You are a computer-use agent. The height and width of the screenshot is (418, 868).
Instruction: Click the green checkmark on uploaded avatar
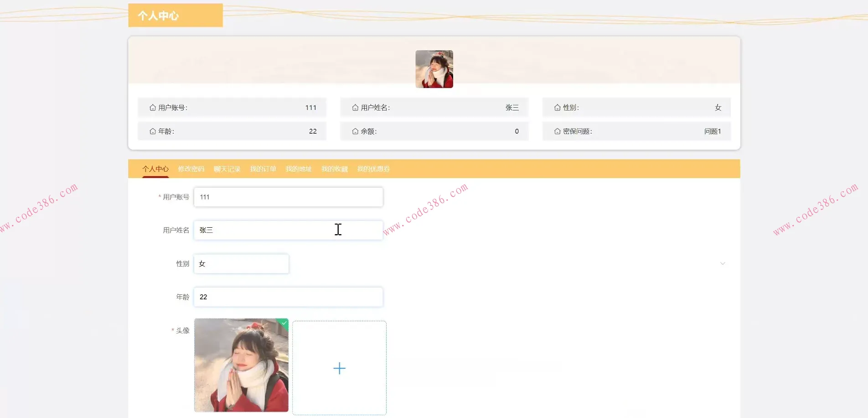click(x=284, y=323)
